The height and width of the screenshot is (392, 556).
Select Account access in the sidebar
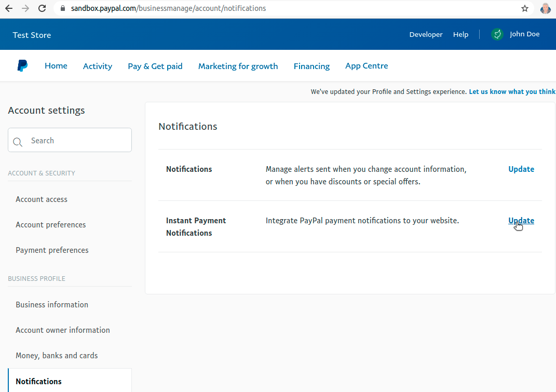tap(42, 199)
